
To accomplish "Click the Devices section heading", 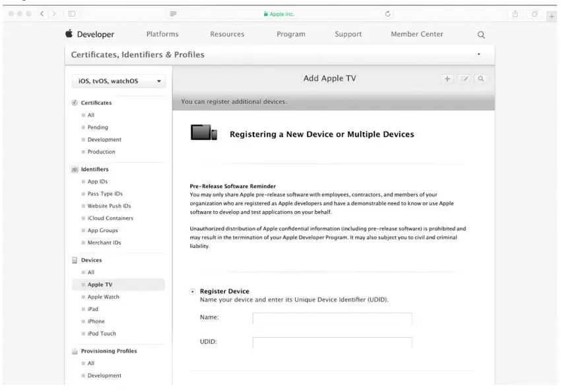I will (x=91, y=260).
